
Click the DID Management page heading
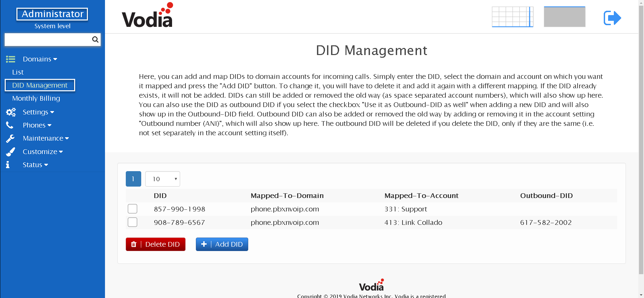tap(372, 51)
